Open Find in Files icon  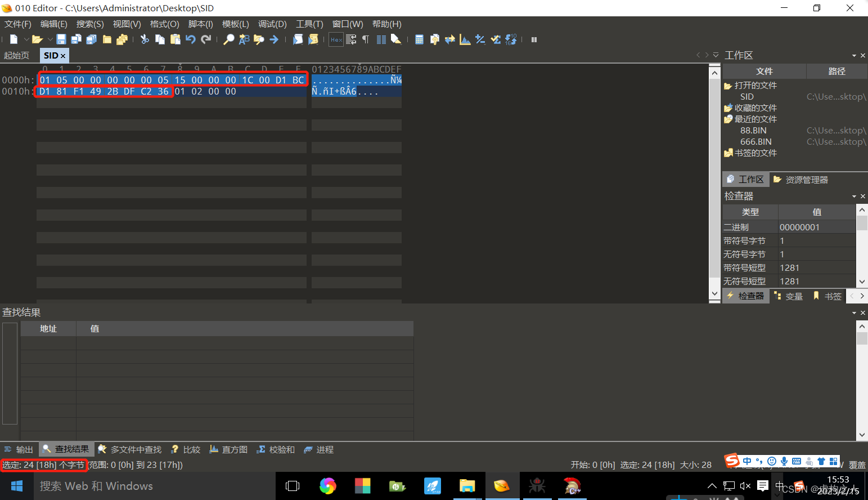click(x=259, y=39)
